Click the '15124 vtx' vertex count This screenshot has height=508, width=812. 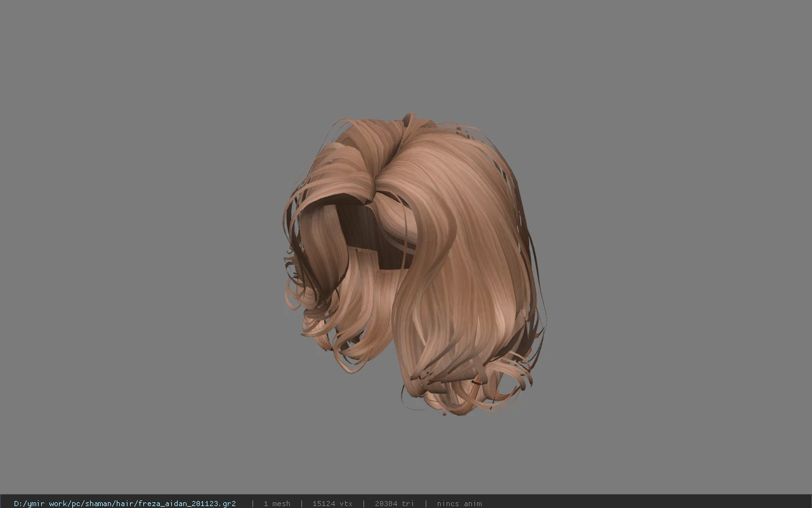tap(332, 504)
